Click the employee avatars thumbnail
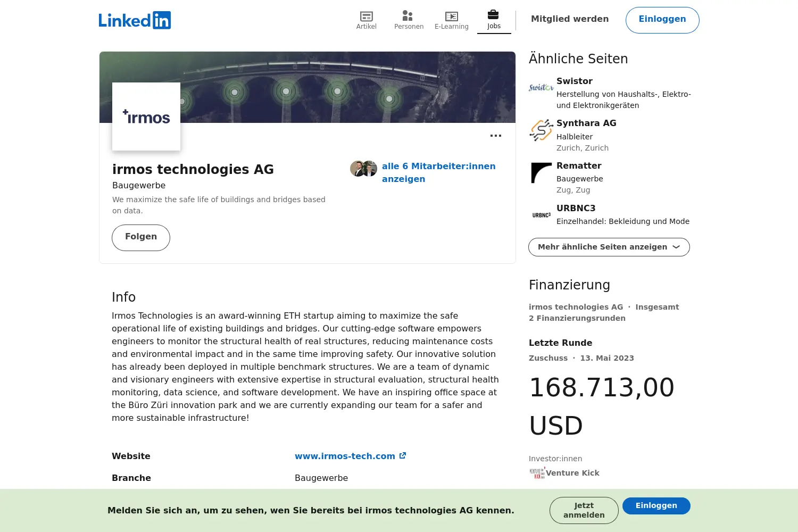Image resolution: width=798 pixels, height=532 pixels. tap(363, 169)
